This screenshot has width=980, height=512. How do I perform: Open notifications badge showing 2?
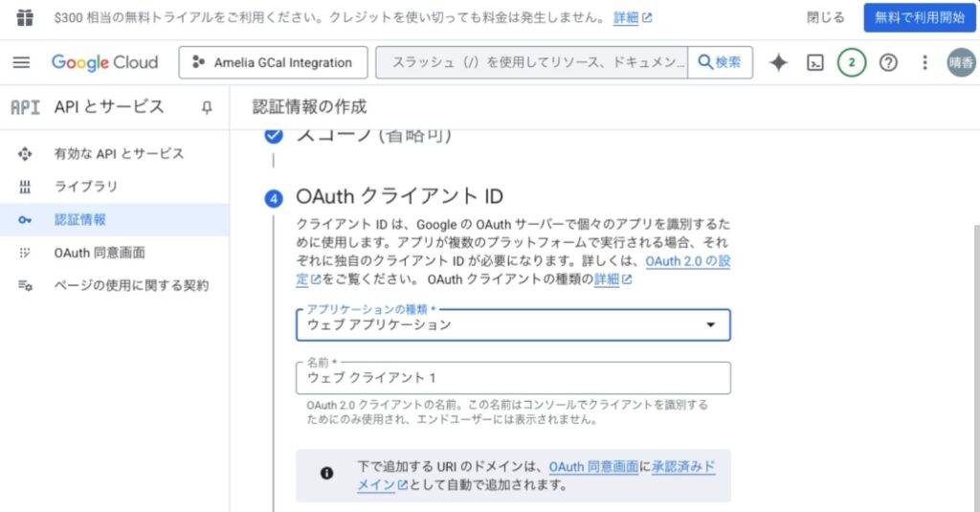[852, 63]
